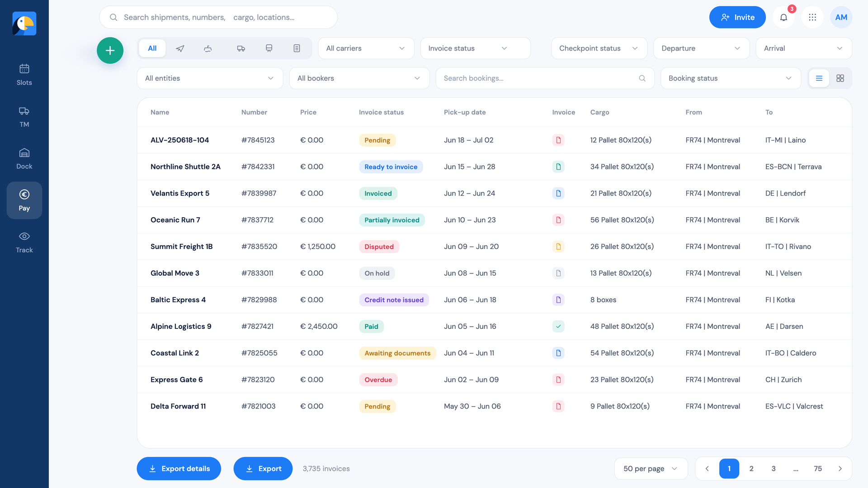Viewport: 868px width, 488px height.
Task: Open the TM truck section
Action: (x=24, y=117)
